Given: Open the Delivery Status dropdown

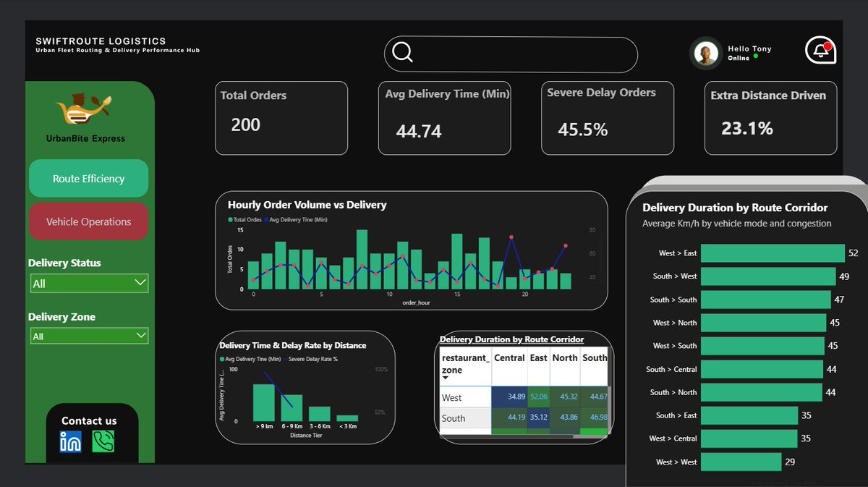Looking at the screenshot, I should tap(89, 284).
